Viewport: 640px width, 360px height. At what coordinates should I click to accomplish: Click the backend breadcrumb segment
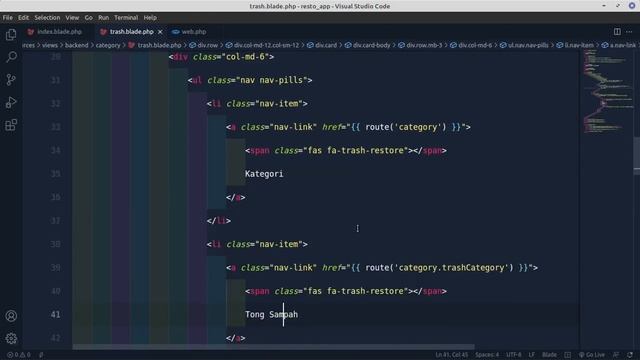[x=76, y=45]
